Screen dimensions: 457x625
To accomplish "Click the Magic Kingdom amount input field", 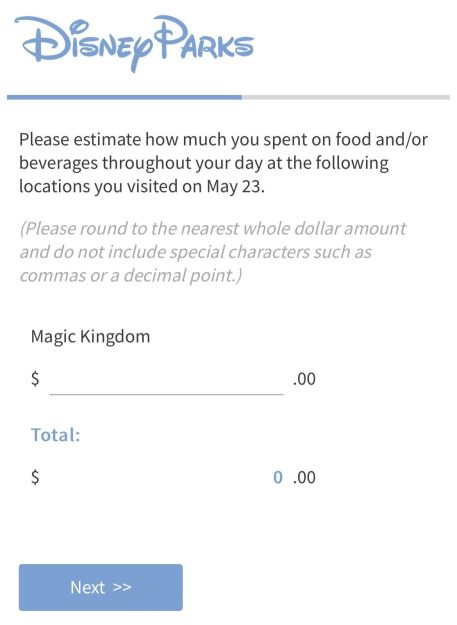I will [x=166, y=379].
